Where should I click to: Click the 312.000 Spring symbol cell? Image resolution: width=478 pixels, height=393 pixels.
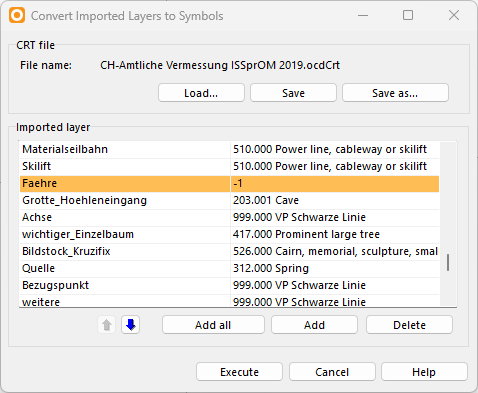(335, 268)
